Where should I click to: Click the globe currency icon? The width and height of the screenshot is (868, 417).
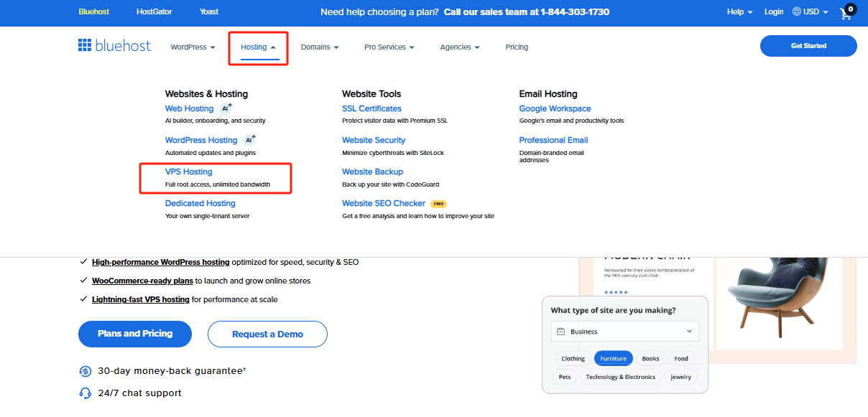tap(797, 11)
